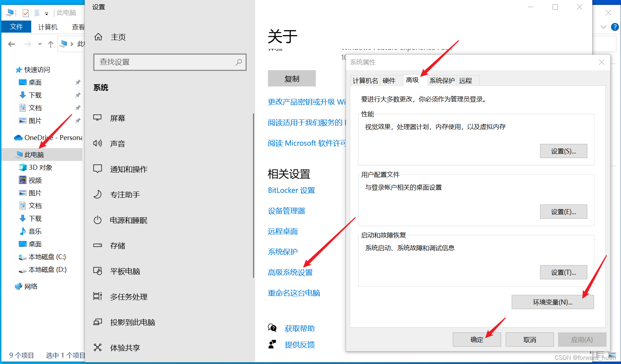Switch to 系统保护 tab in 系统属性
Image resolution: width=621 pixels, height=364 pixels.
[x=442, y=80]
